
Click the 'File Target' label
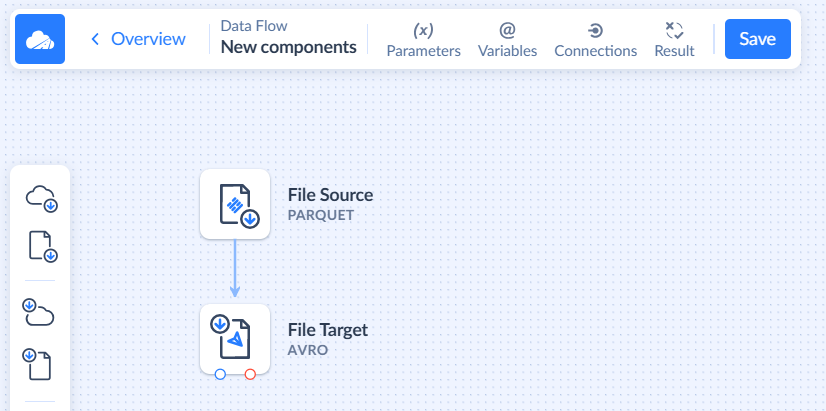click(328, 330)
